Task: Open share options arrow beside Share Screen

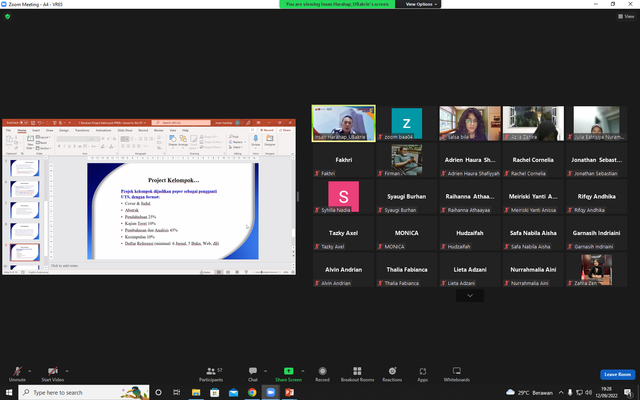Action: pos(302,371)
